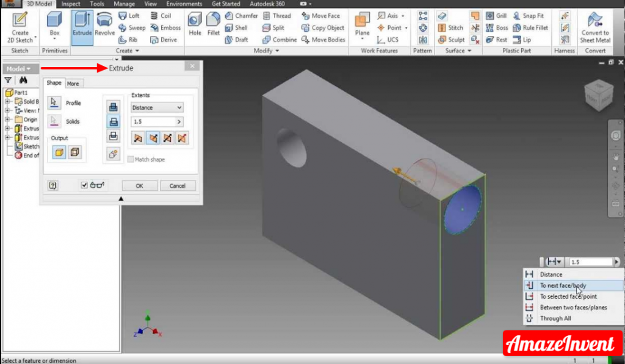The image size is (625, 364).
Task: Create a work Plane
Action: tap(363, 26)
